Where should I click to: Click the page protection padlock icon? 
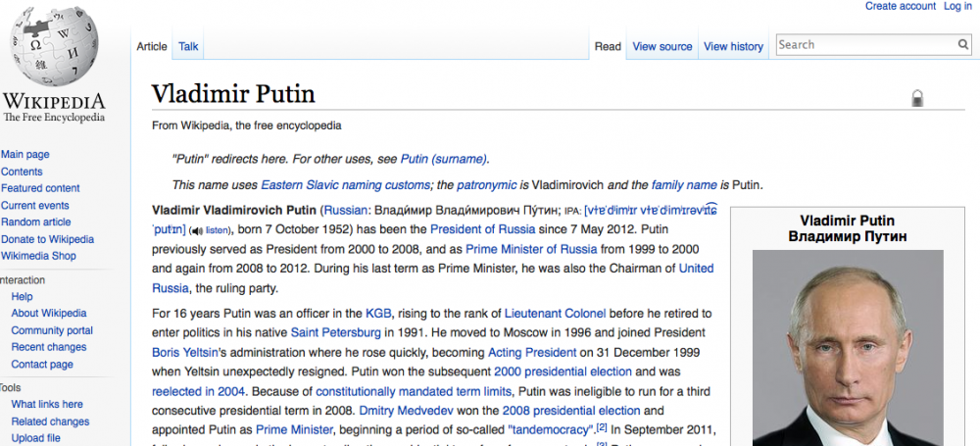point(917,97)
